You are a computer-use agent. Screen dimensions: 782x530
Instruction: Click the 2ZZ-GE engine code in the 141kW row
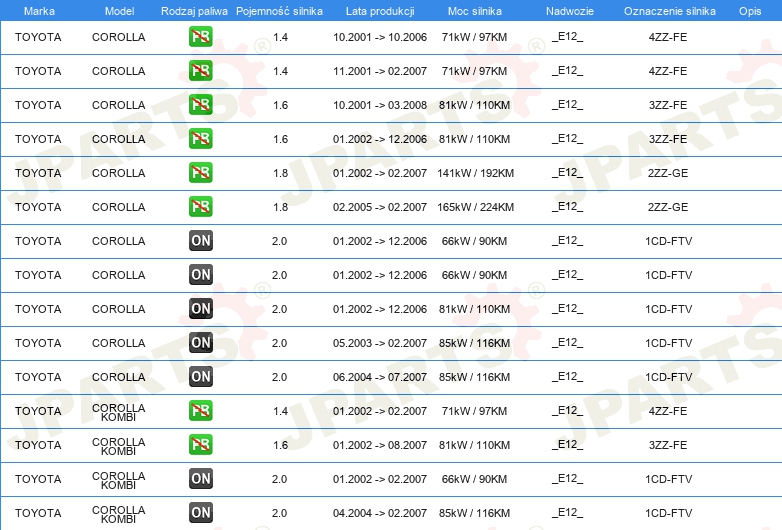[668, 173]
